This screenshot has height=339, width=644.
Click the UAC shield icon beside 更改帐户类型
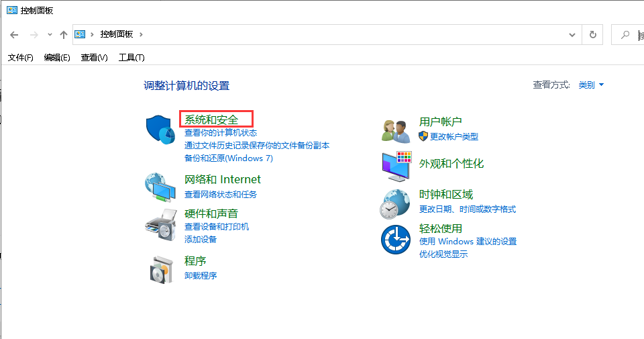(423, 136)
